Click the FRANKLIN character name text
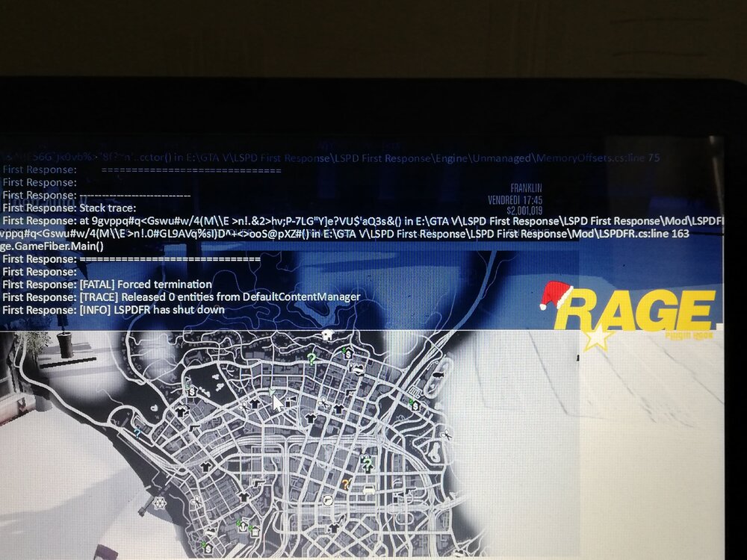The image size is (747, 560). coord(526,188)
